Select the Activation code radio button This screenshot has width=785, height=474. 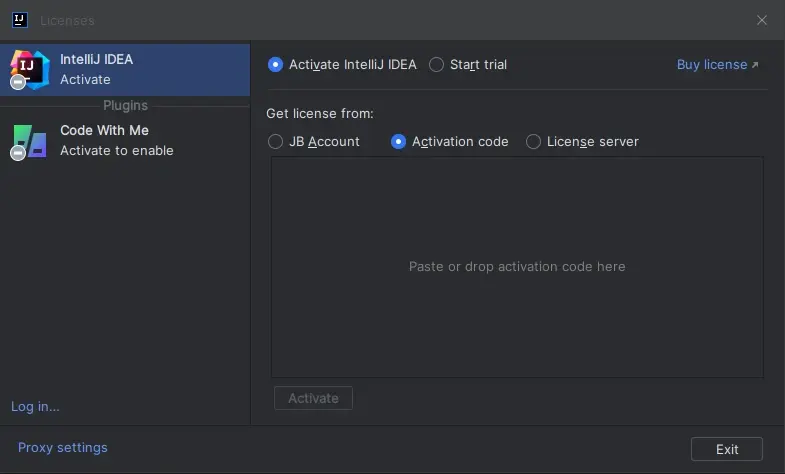(399, 142)
